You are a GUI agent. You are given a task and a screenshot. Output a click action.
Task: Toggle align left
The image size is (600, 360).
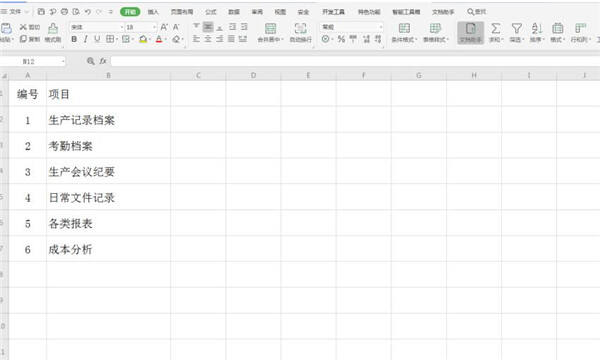point(196,39)
